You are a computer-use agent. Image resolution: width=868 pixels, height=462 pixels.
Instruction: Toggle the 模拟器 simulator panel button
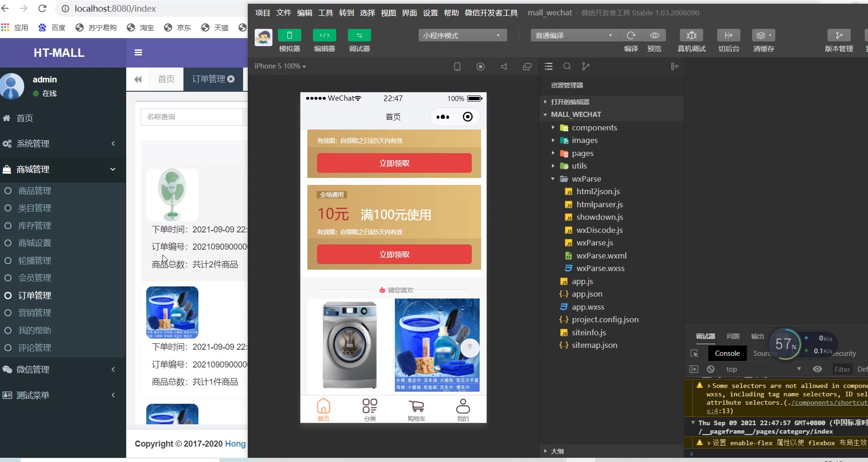click(289, 35)
